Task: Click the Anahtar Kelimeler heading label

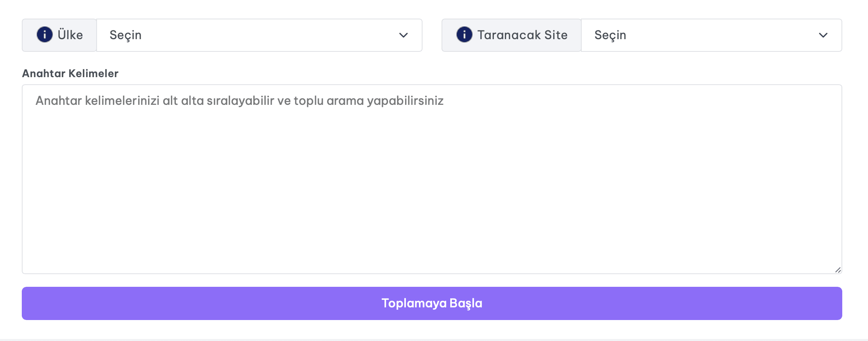Action: point(70,74)
